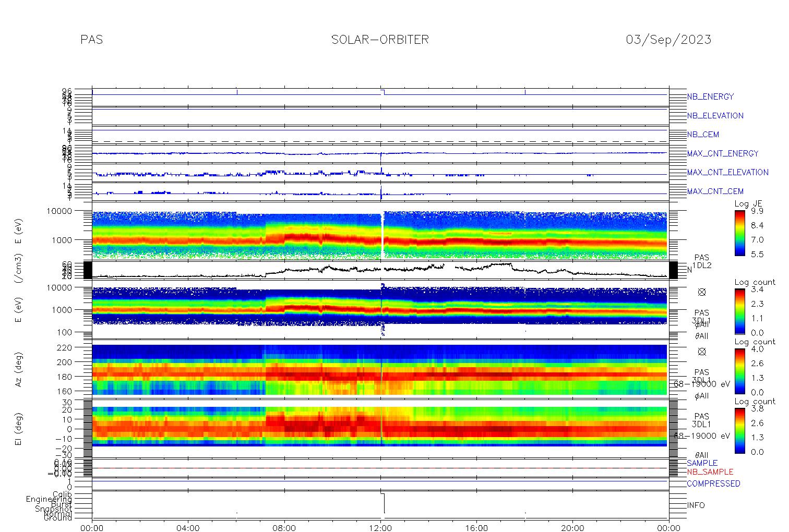Click the El (deg) axis label
The height and width of the screenshot is (532, 789).
(x=18, y=429)
